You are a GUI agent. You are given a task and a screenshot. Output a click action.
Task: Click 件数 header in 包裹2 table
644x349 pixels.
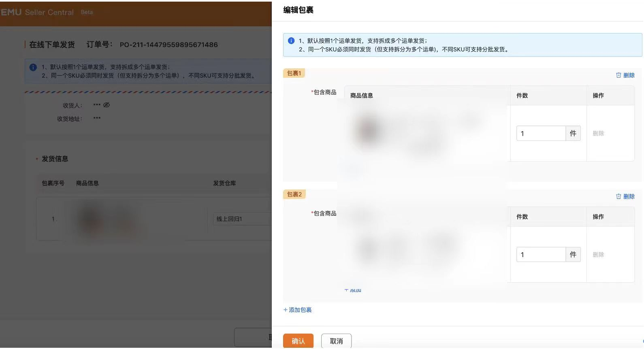point(522,217)
